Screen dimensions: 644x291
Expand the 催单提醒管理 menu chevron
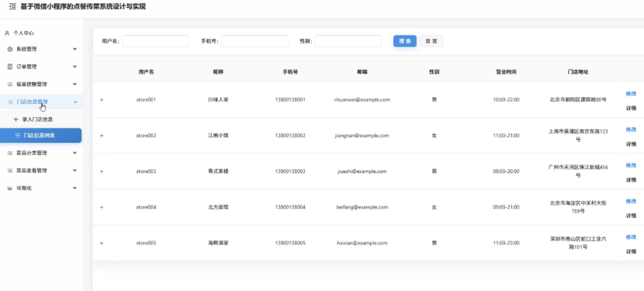click(x=74, y=84)
